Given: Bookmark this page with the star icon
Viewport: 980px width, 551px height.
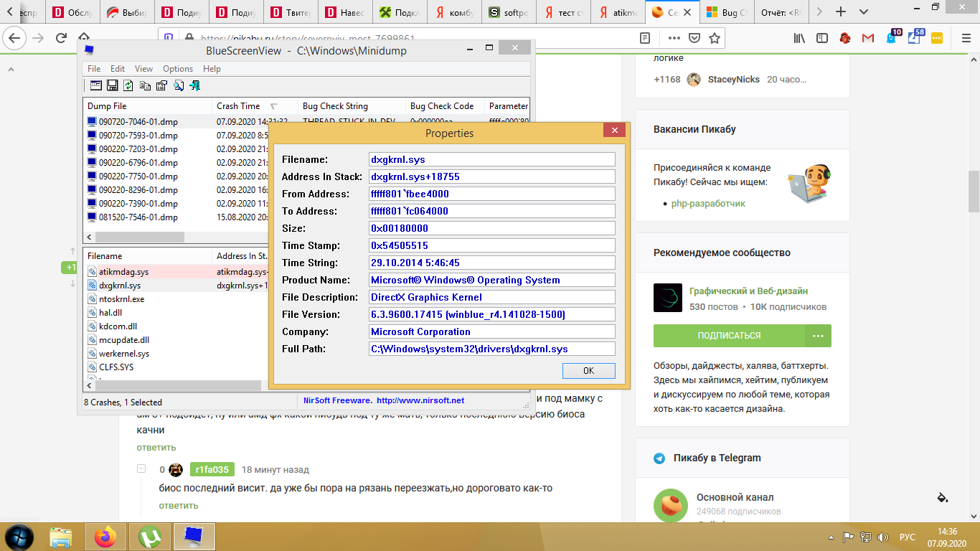Looking at the screenshot, I should click(x=715, y=38).
